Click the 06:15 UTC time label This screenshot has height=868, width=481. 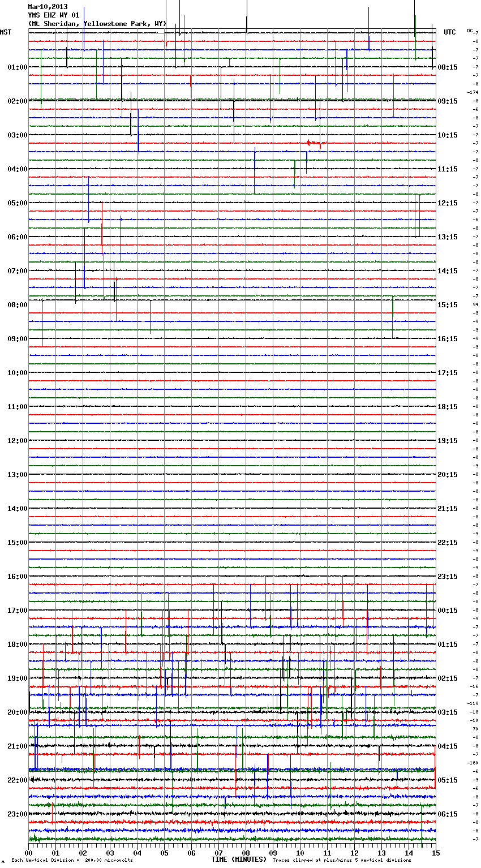tap(448, 814)
